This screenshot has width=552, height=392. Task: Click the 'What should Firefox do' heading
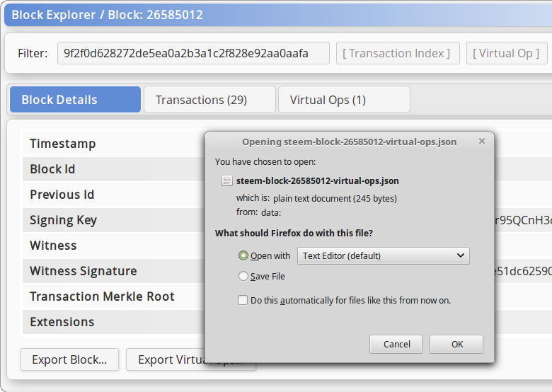[294, 233]
